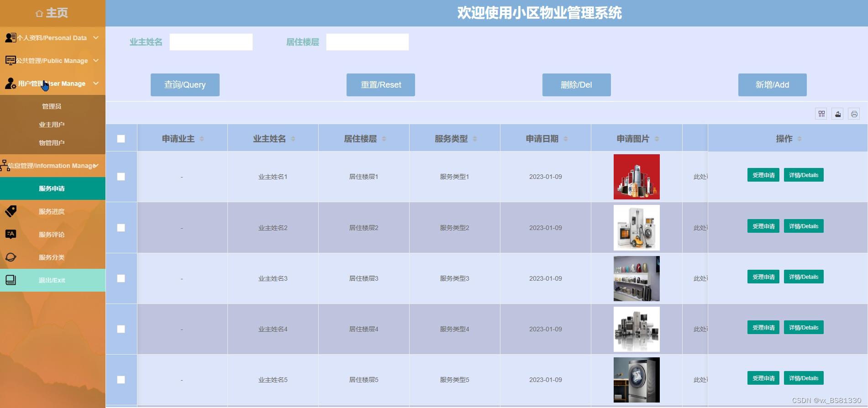Open the 业主用户 menu item
Image resolution: width=868 pixels, height=408 pixels.
pyautogui.click(x=52, y=125)
